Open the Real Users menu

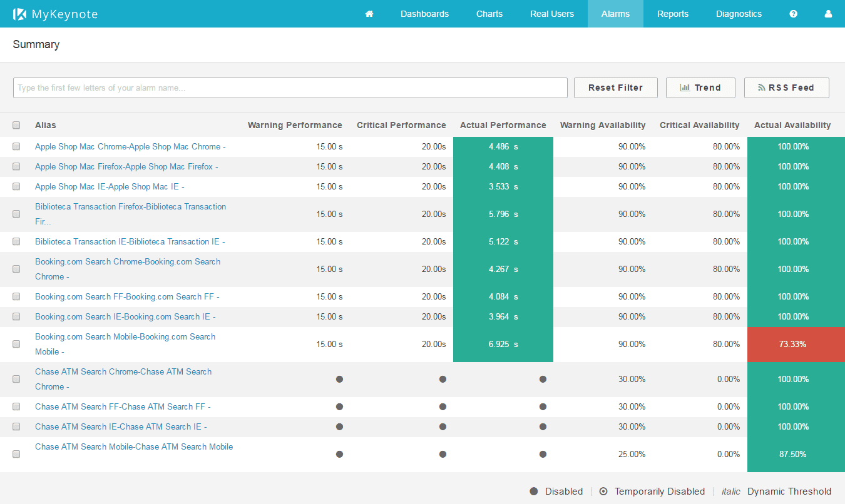(552, 14)
